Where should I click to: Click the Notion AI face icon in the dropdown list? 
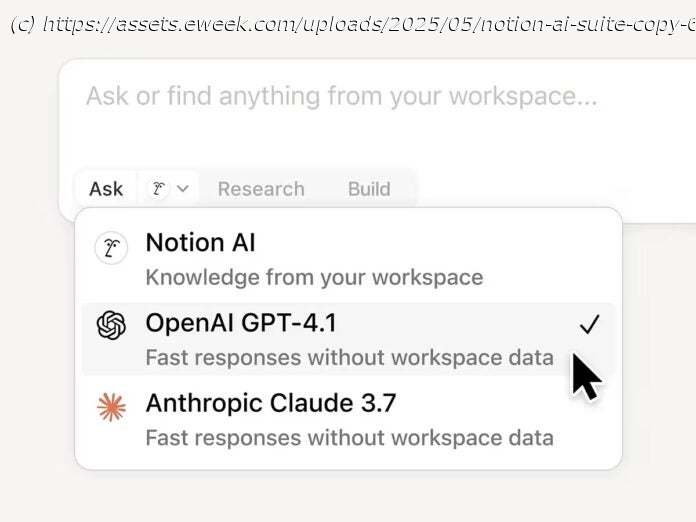[111, 248]
